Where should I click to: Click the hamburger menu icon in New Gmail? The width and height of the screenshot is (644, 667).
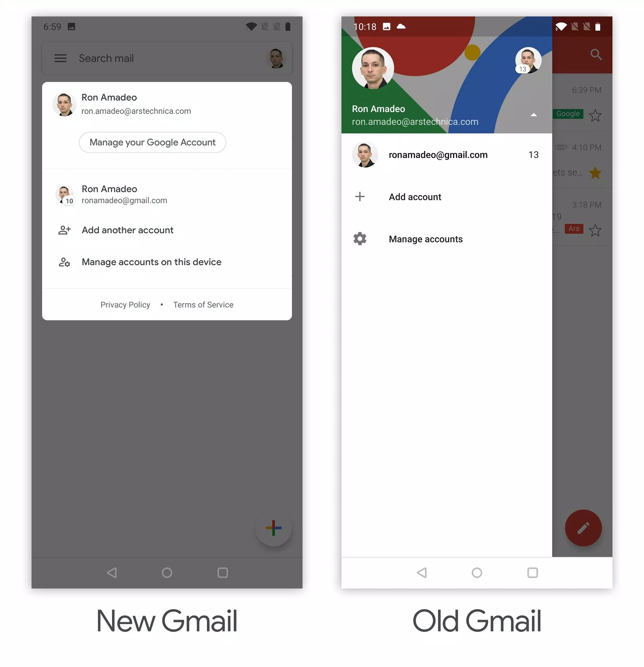click(x=60, y=58)
